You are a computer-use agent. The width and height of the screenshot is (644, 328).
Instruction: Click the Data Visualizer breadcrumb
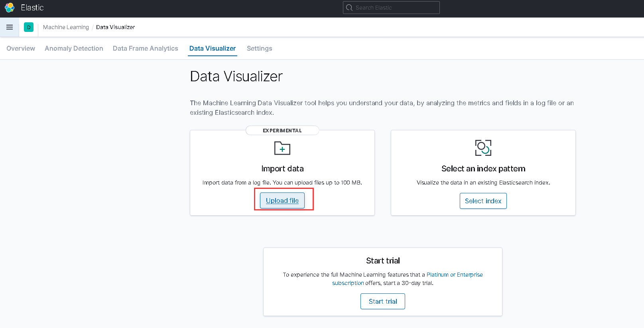point(115,27)
